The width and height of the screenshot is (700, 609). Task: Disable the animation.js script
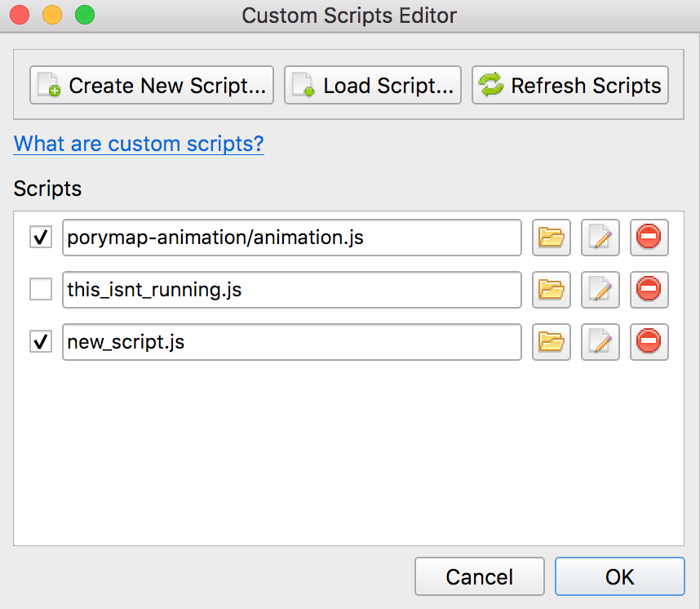[x=40, y=238]
